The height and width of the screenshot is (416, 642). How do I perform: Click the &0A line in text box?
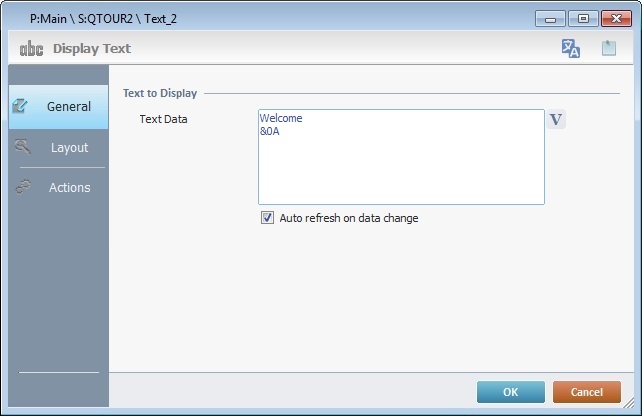click(269, 131)
